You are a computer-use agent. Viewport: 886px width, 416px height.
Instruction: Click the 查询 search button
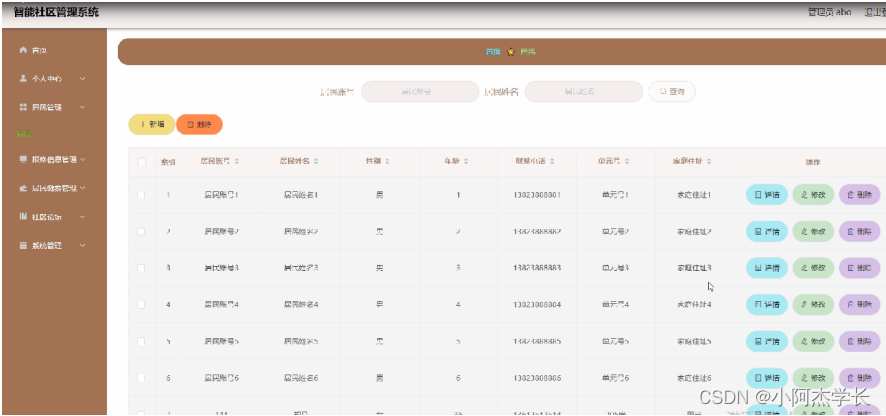pos(672,91)
